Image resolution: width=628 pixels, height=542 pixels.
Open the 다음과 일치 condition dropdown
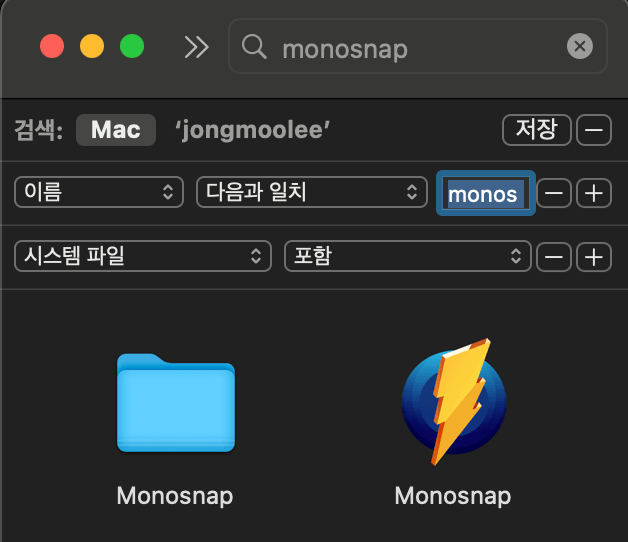pos(312,192)
